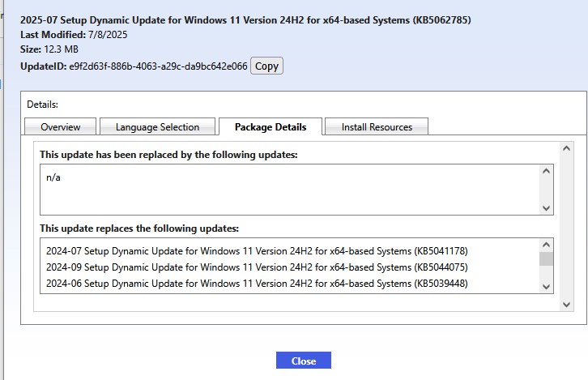Click the Last Modified date 7/8/2025
The width and height of the screenshot is (588, 380).
pos(108,35)
